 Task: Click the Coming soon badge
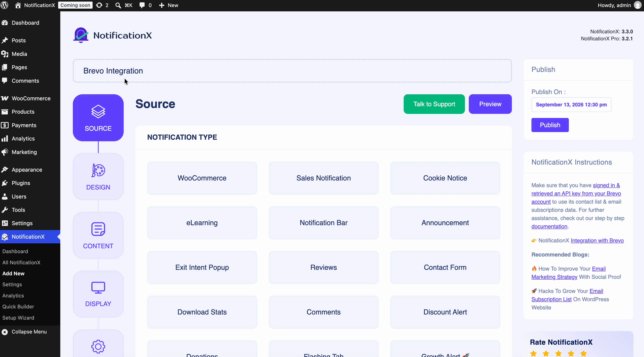75,5
